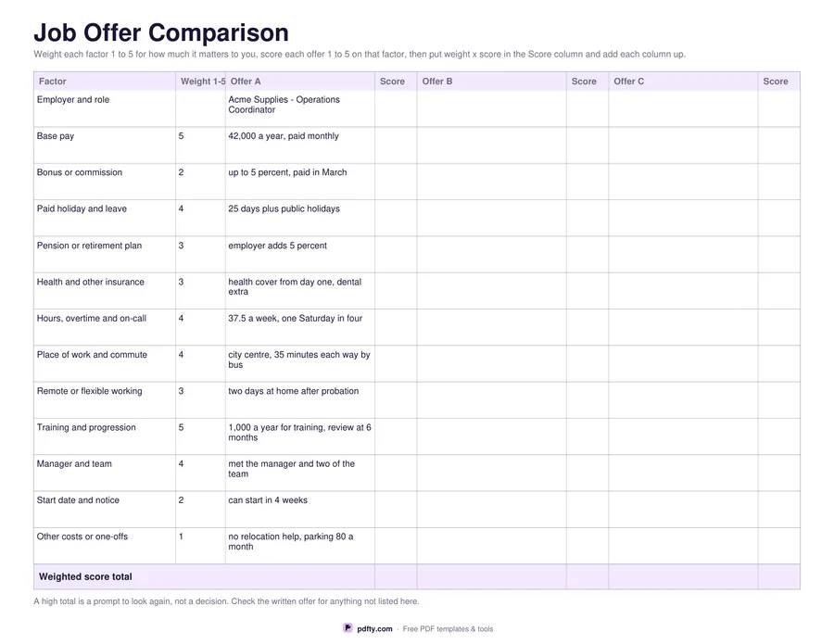The width and height of the screenshot is (834, 644).
Task: Click 'Pension or retirement plan' label
Action: pos(89,246)
